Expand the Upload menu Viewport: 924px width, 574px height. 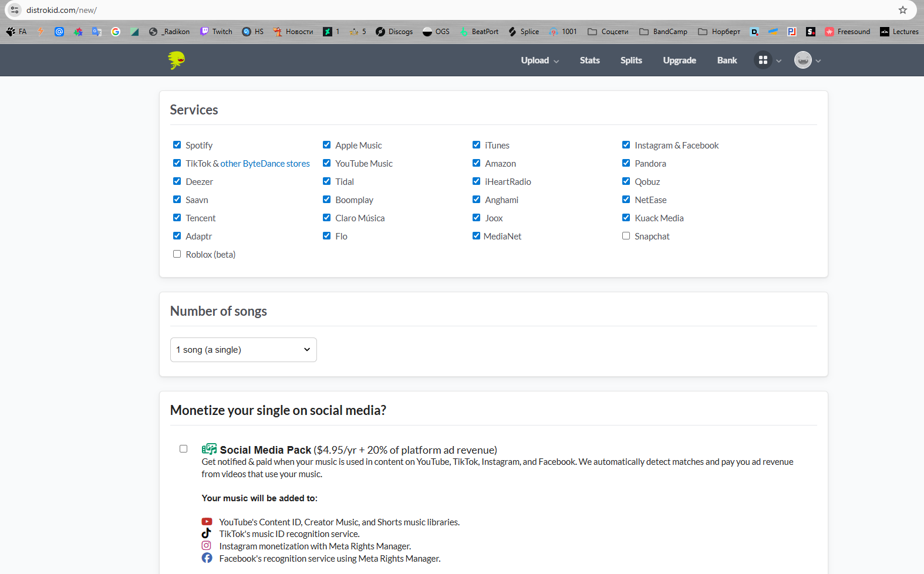[x=539, y=60]
